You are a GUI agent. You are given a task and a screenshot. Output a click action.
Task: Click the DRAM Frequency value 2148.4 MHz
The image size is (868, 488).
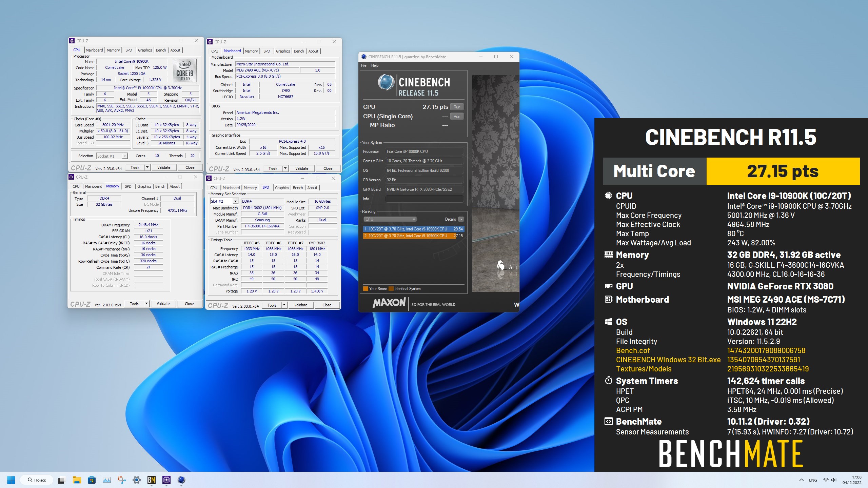point(148,225)
